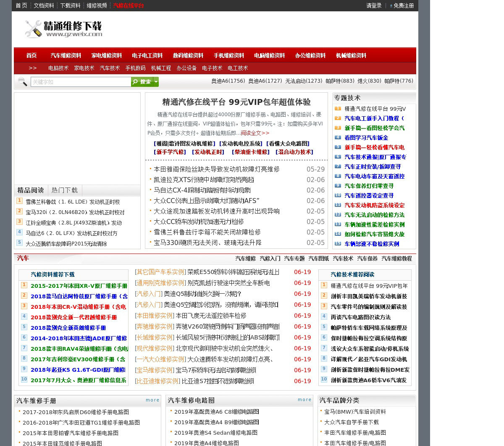Focus the 关键字 search input field
The height and width of the screenshot is (446, 504).
[x=81, y=82]
